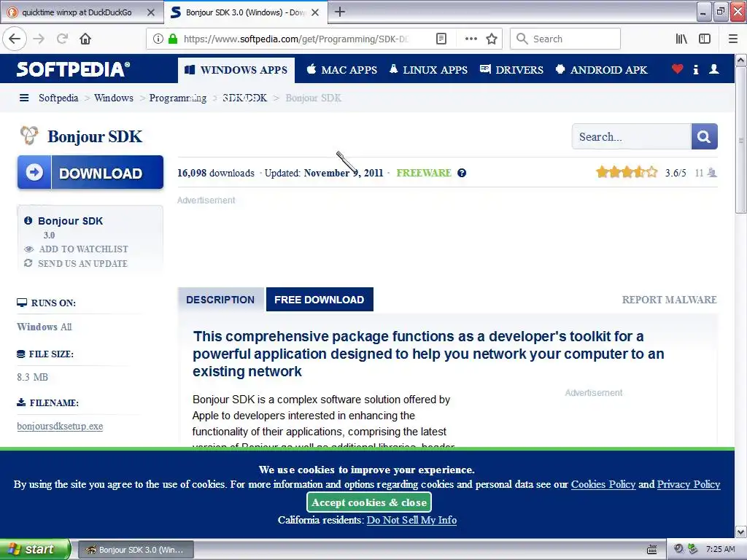Screen dimensions: 747x560
Task: Go to the SDK/DDK breadcrumb link
Action: tap(244, 98)
